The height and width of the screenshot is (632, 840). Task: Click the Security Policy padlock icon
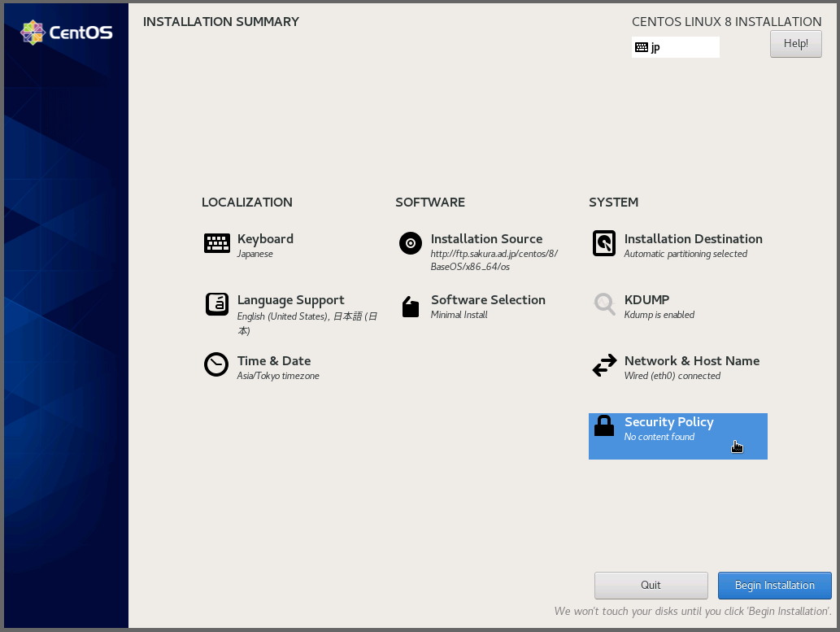tap(604, 425)
